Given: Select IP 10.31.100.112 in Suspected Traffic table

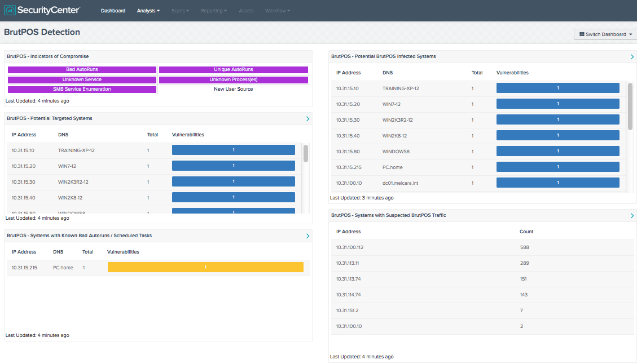Looking at the screenshot, I should pos(350,247).
